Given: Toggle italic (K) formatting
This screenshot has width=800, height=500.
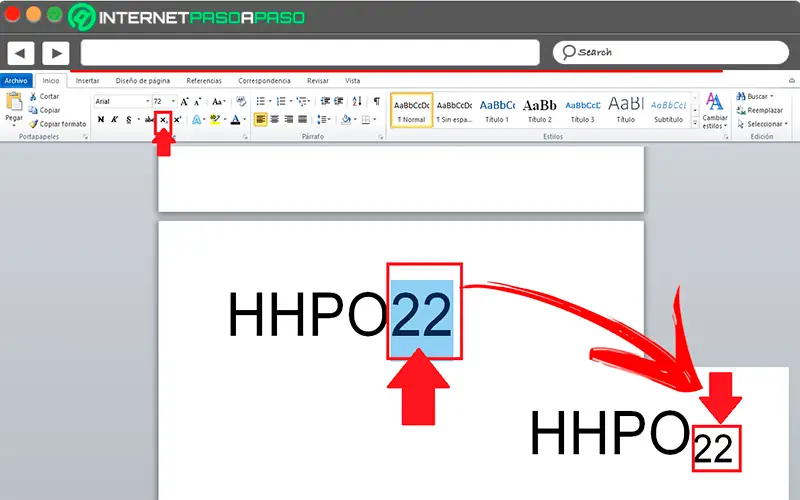Looking at the screenshot, I should coord(115,119).
